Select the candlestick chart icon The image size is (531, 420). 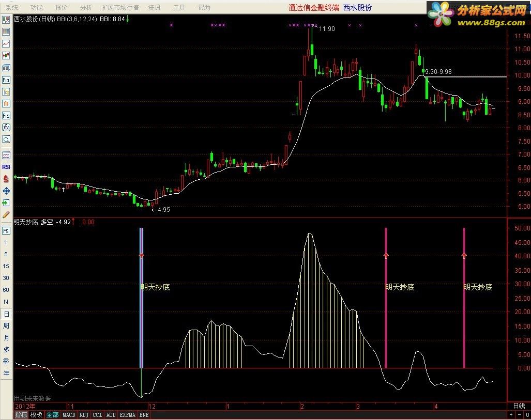[6, 55]
